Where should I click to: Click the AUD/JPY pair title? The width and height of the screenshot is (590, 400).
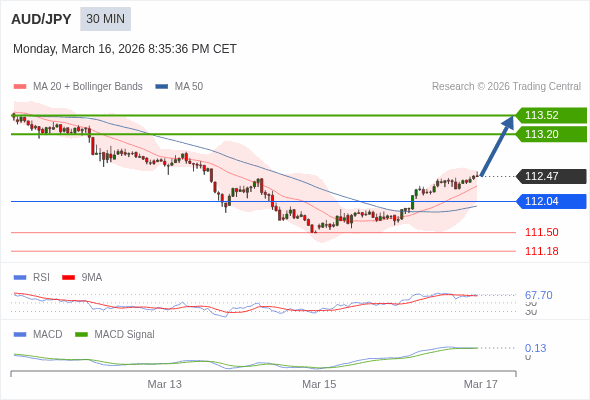(41, 19)
